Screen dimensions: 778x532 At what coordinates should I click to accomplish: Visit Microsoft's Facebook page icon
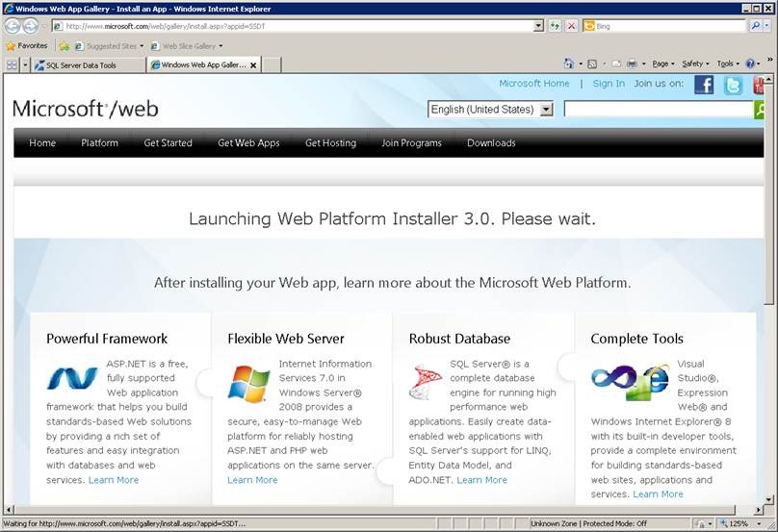click(x=704, y=85)
